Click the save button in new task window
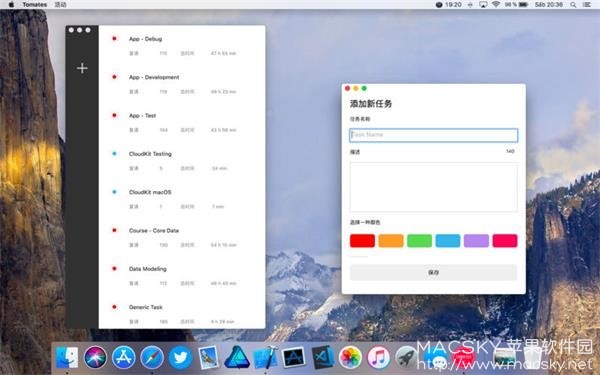Viewport: 600px width, 375px height. (434, 272)
